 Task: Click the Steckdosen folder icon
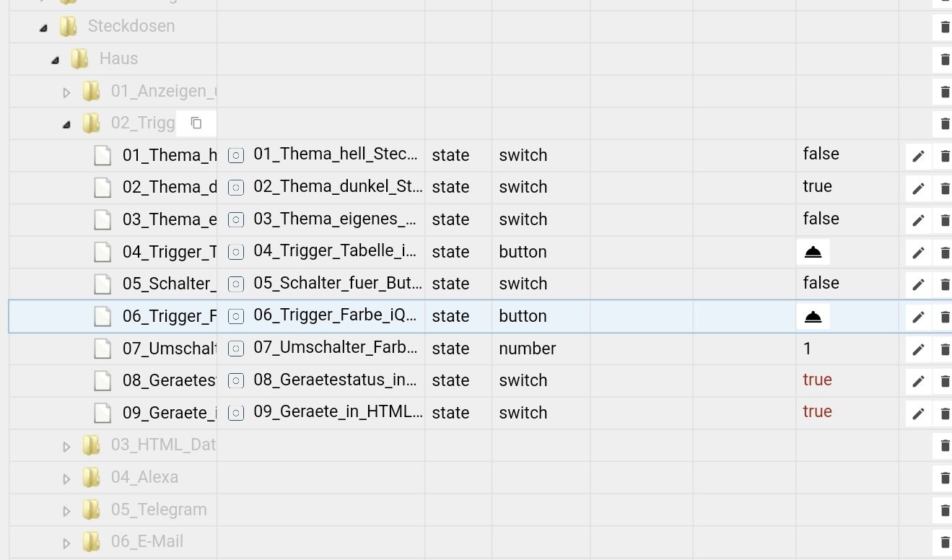click(x=68, y=27)
